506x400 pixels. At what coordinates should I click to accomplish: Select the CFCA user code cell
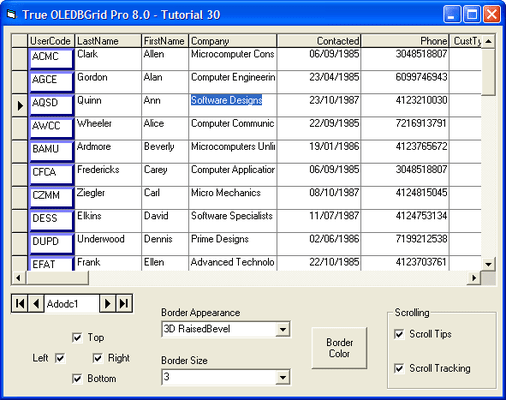coord(51,175)
